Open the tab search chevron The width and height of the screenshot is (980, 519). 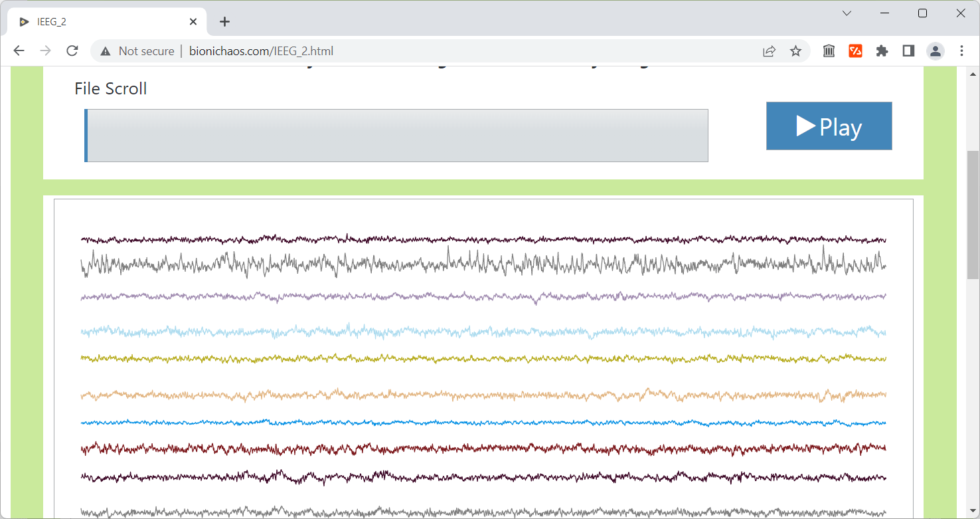[847, 13]
